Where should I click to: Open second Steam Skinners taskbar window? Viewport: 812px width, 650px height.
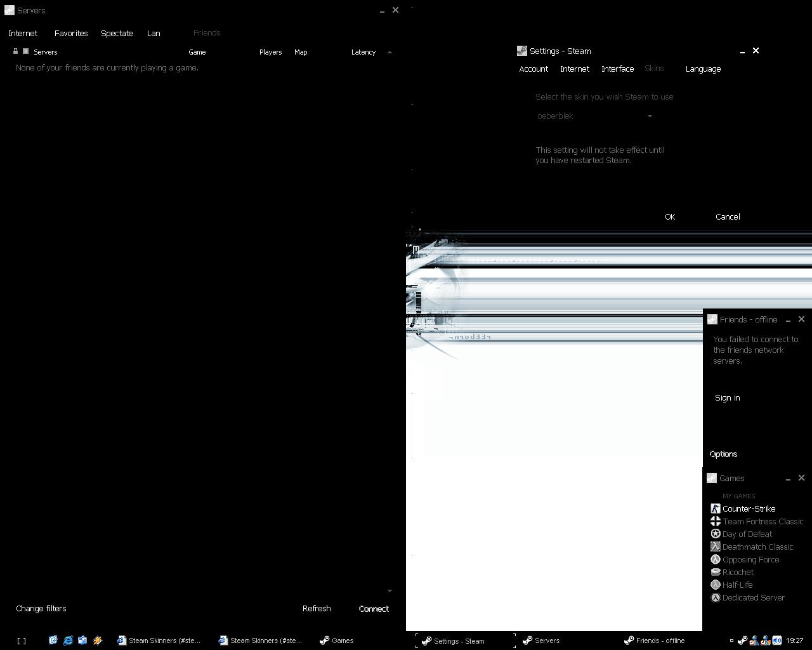click(x=260, y=640)
